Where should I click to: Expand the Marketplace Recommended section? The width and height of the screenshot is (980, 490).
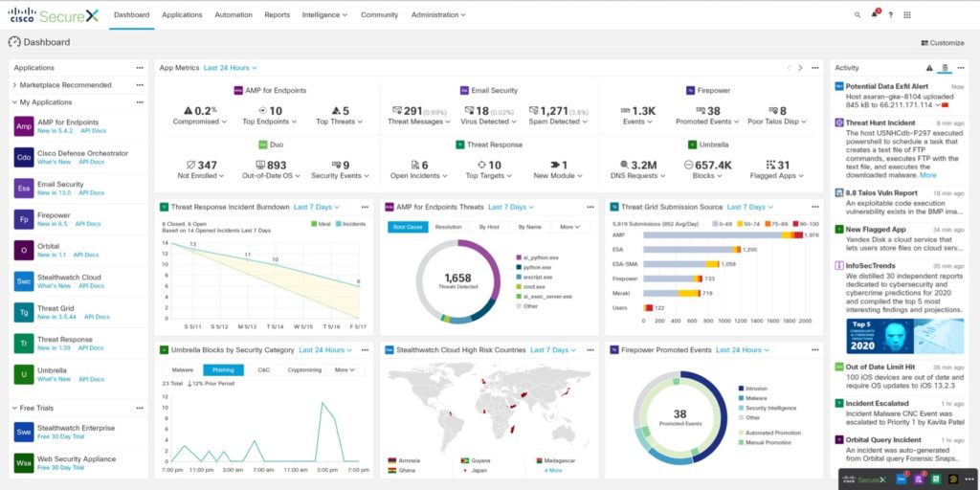click(65, 85)
